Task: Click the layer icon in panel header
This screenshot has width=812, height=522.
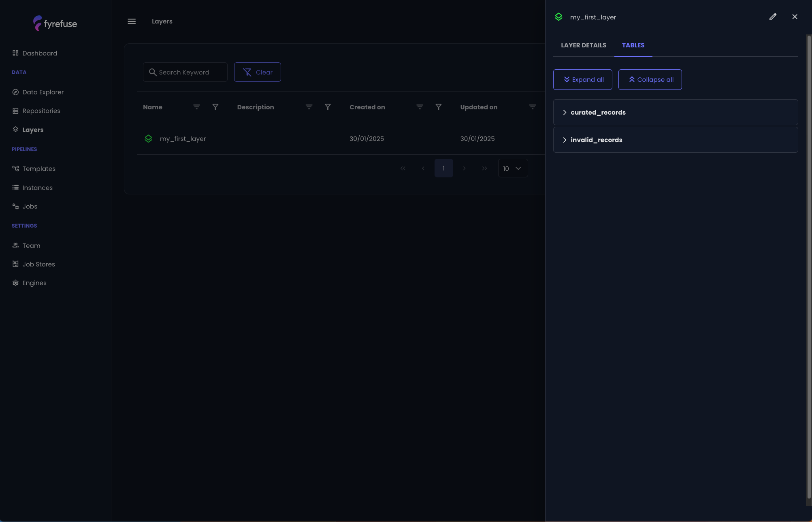Action: click(559, 17)
